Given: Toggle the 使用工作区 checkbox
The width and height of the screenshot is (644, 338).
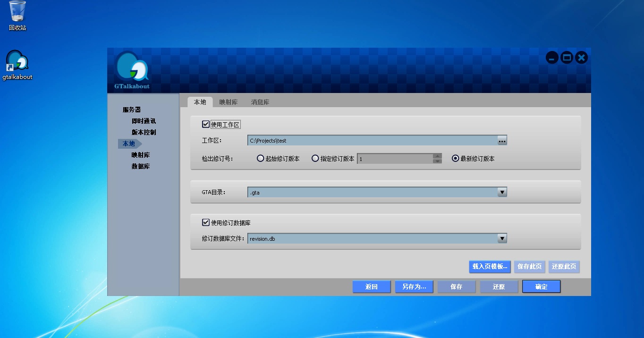Looking at the screenshot, I should click(205, 125).
